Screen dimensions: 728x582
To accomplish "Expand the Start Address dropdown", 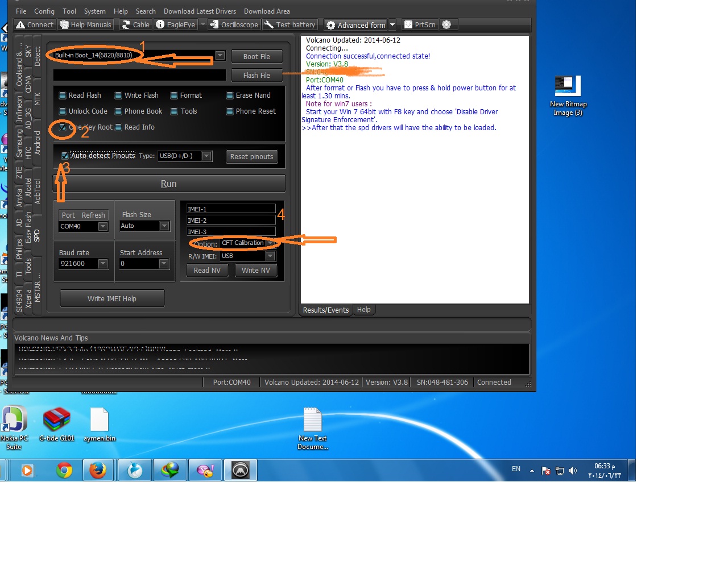I will [164, 263].
